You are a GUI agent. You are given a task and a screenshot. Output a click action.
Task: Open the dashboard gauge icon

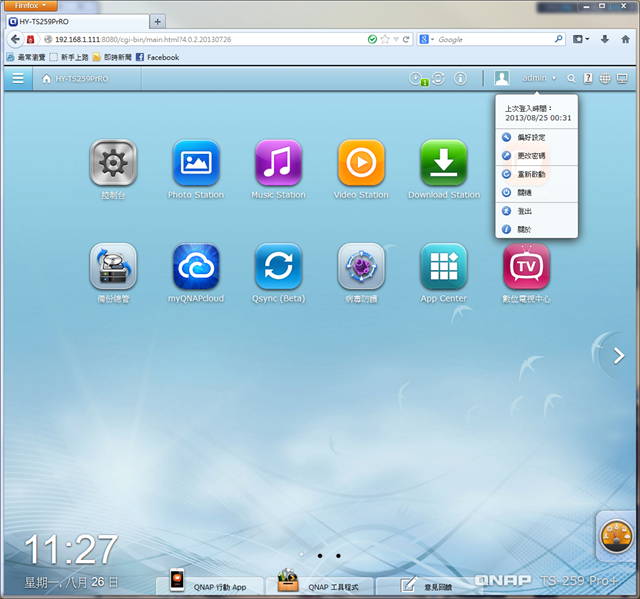[616, 536]
